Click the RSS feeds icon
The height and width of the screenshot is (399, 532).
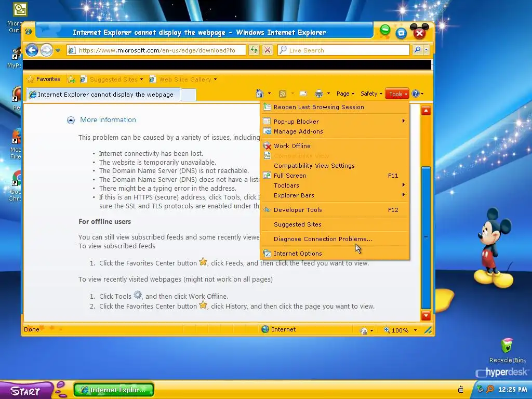coord(282,94)
